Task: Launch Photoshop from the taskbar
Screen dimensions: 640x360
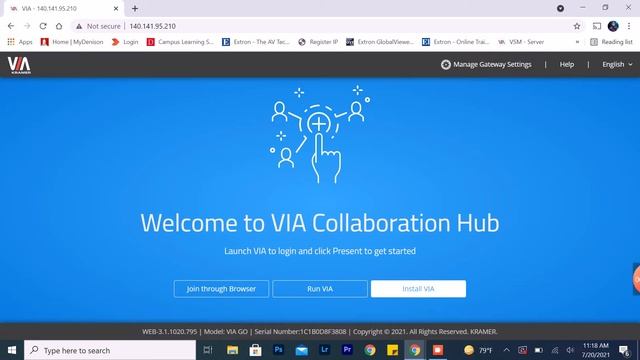Action: 279,350
